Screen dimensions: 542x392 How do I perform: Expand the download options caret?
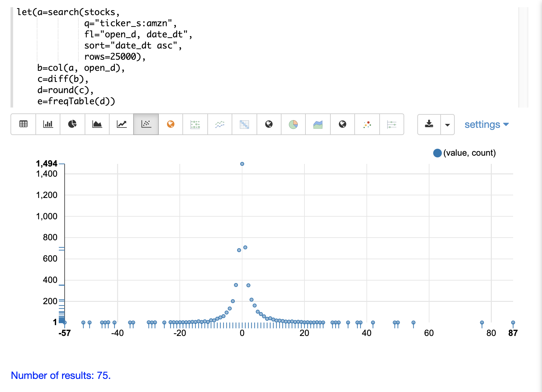click(x=448, y=125)
